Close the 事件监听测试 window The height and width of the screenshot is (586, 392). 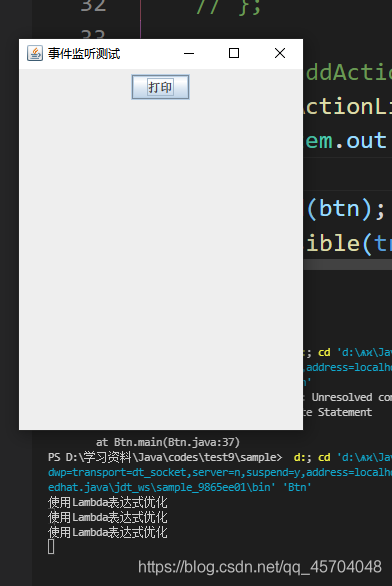(x=280, y=53)
